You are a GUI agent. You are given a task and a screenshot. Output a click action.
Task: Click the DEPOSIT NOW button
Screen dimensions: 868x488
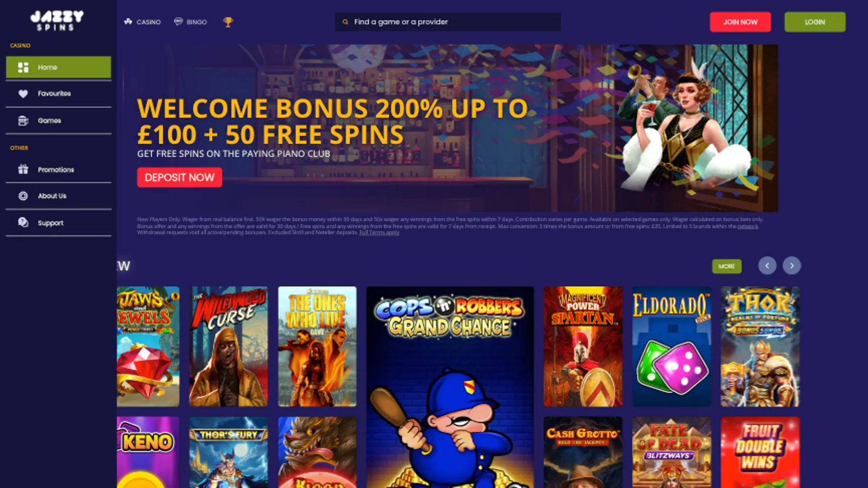pyautogui.click(x=179, y=177)
